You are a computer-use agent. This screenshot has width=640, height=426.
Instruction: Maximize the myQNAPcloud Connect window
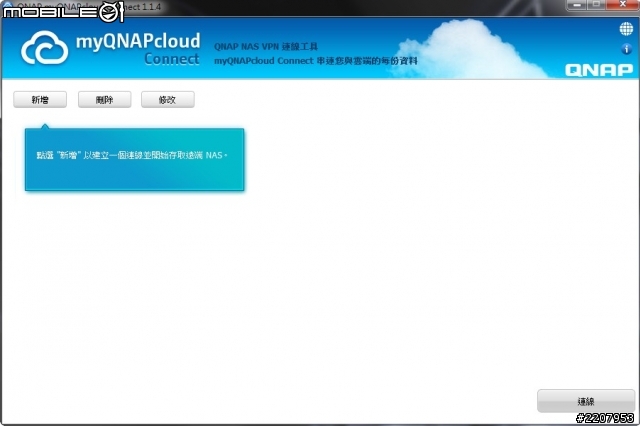point(596,5)
